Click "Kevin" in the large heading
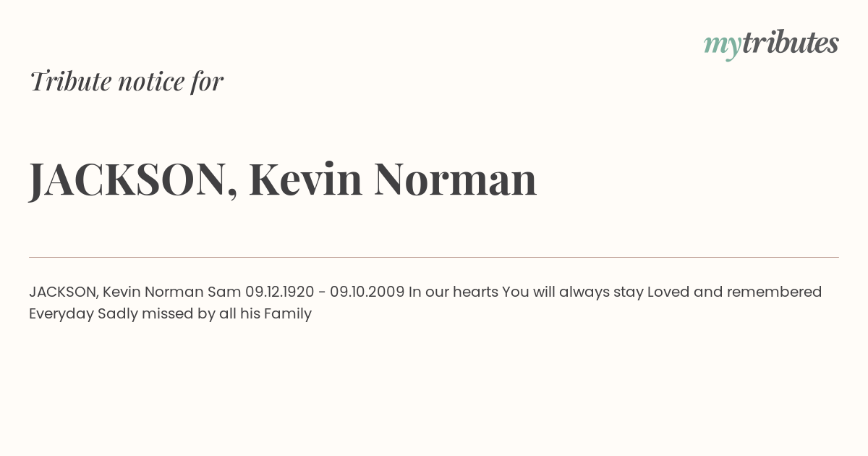This screenshot has height=456, width=868. [x=305, y=179]
